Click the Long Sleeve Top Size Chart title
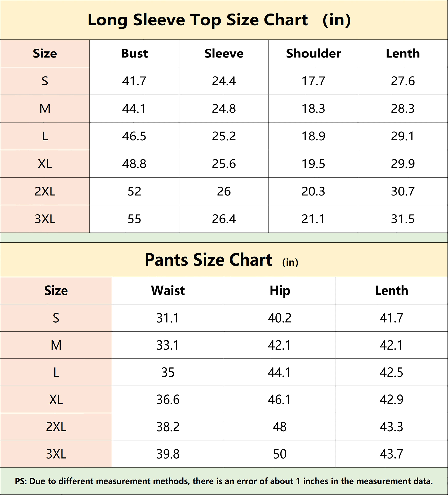Image resolution: width=448 pixels, height=495 pixels. (219, 20)
